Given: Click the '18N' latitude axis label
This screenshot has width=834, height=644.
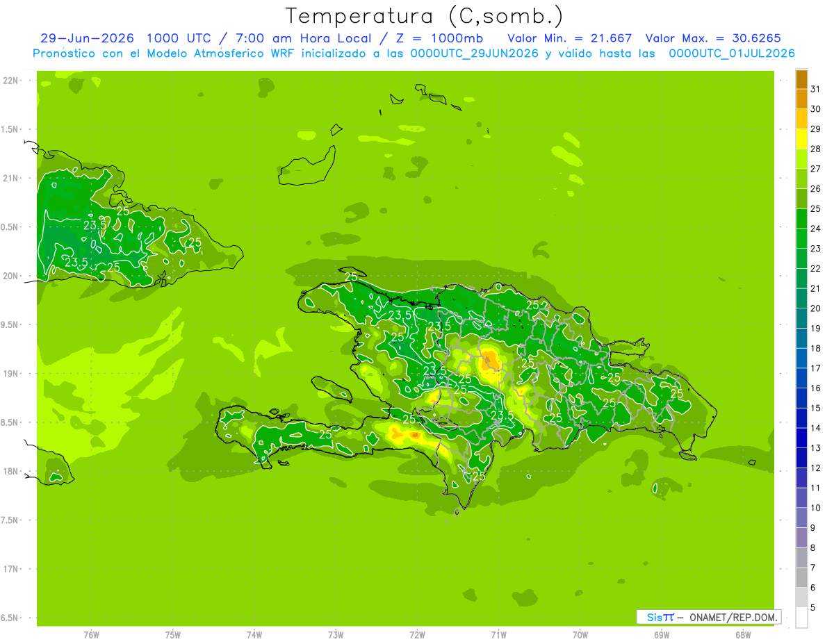Looking at the screenshot, I should 11,471.
